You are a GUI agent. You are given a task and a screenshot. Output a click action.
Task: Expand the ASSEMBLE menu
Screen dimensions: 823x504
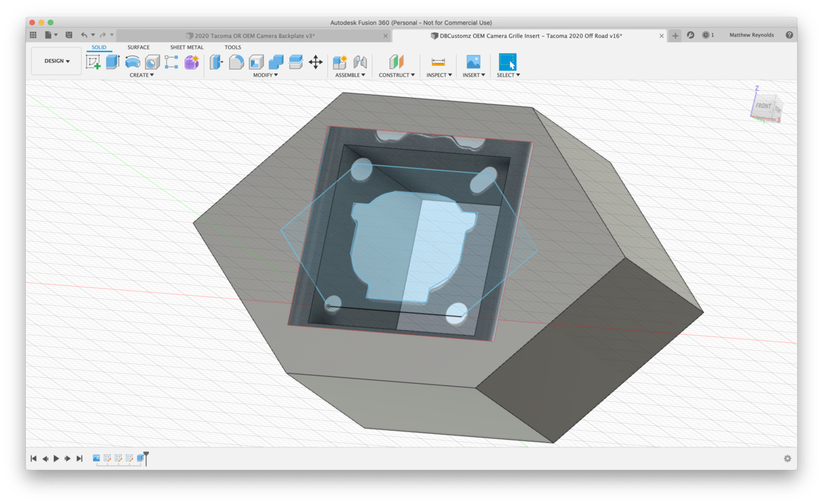tap(350, 75)
